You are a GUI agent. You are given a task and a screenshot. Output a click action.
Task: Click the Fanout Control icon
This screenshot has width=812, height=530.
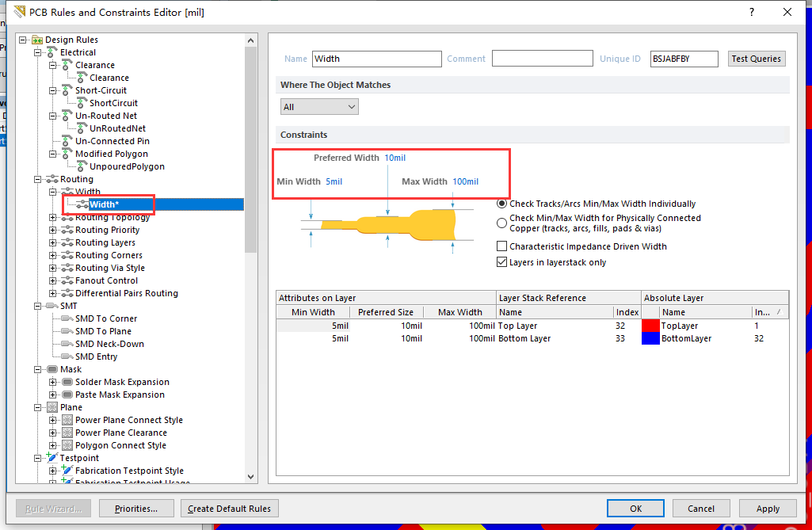click(x=67, y=280)
